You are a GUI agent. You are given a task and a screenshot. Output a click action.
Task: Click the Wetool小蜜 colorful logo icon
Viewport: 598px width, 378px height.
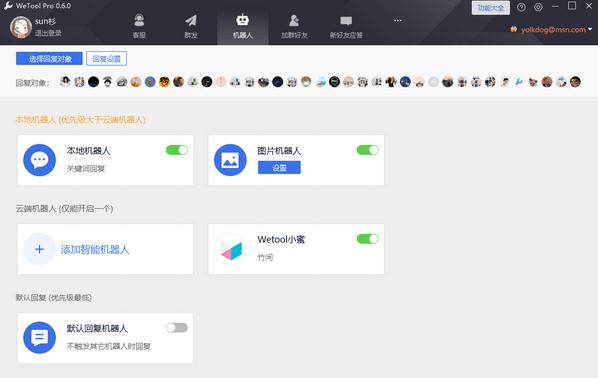point(230,249)
